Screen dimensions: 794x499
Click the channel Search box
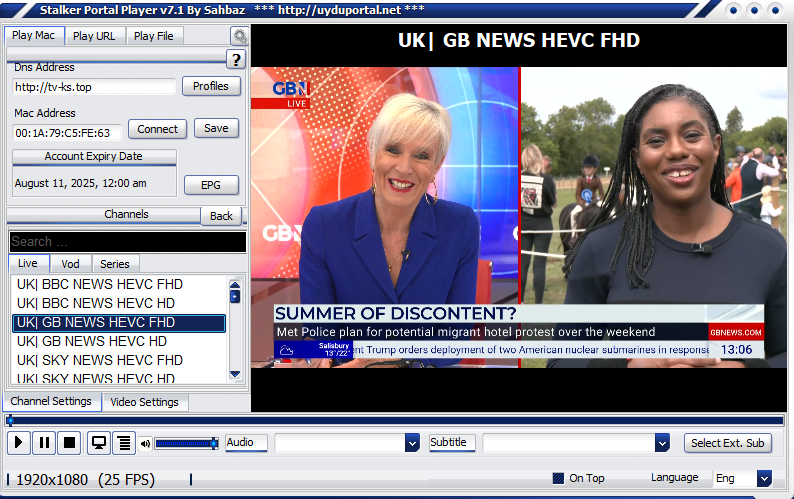tap(128, 242)
